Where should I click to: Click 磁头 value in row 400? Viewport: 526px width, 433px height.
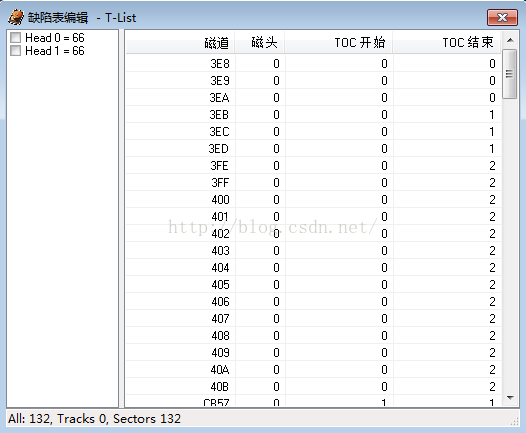[276, 200]
